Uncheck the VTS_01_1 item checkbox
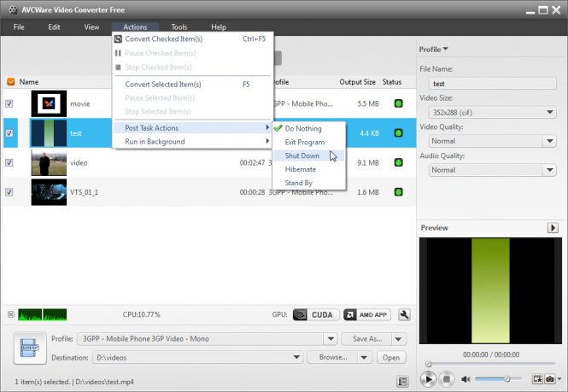 pos(9,192)
